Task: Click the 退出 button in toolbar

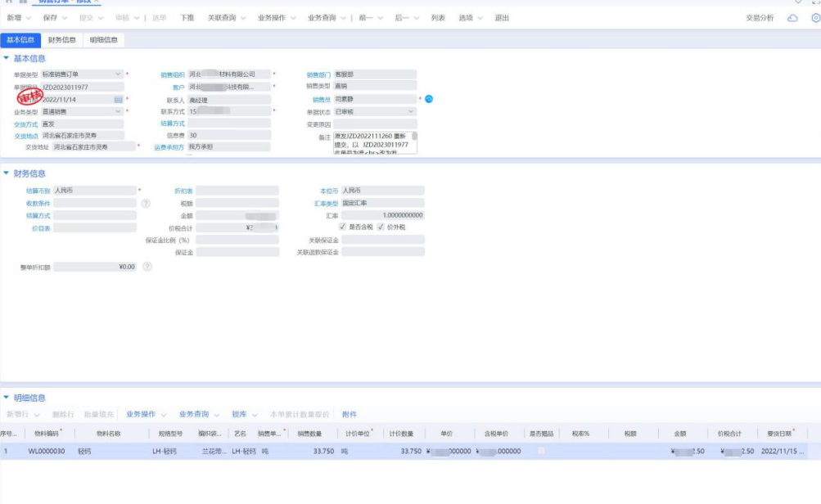Action: [x=502, y=17]
